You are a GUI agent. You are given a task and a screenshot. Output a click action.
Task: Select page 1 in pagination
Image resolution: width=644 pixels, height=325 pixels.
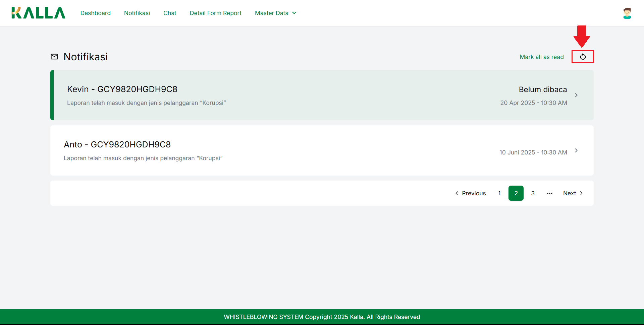point(499,193)
